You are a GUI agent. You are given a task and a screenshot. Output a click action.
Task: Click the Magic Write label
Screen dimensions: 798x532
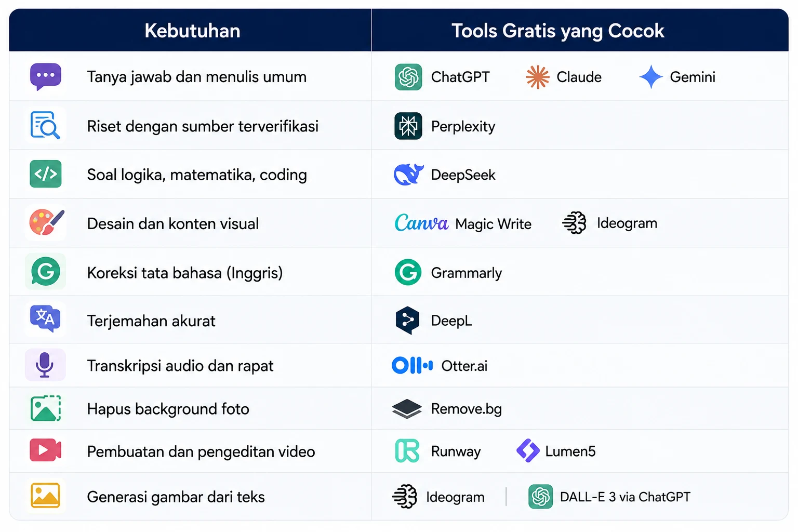coord(494,224)
